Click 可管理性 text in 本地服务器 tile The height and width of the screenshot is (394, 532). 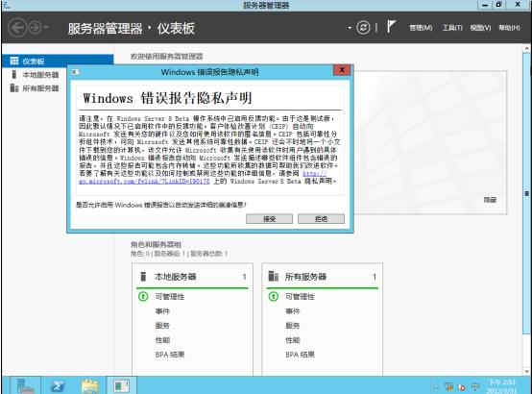170,297
